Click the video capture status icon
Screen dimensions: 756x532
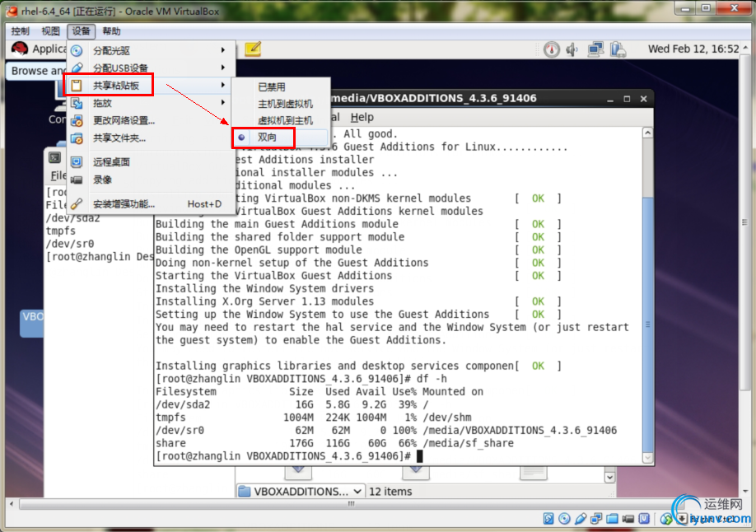(x=628, y=519)
